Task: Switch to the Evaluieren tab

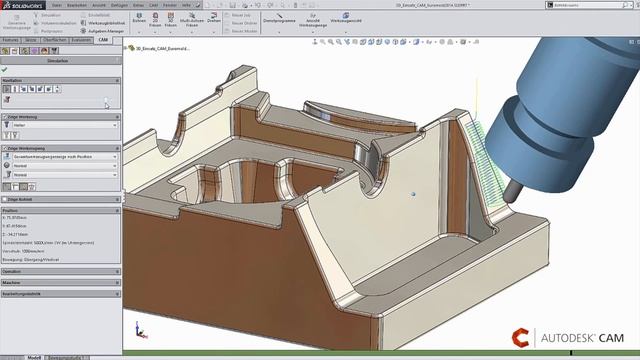Action: point(81,40)
